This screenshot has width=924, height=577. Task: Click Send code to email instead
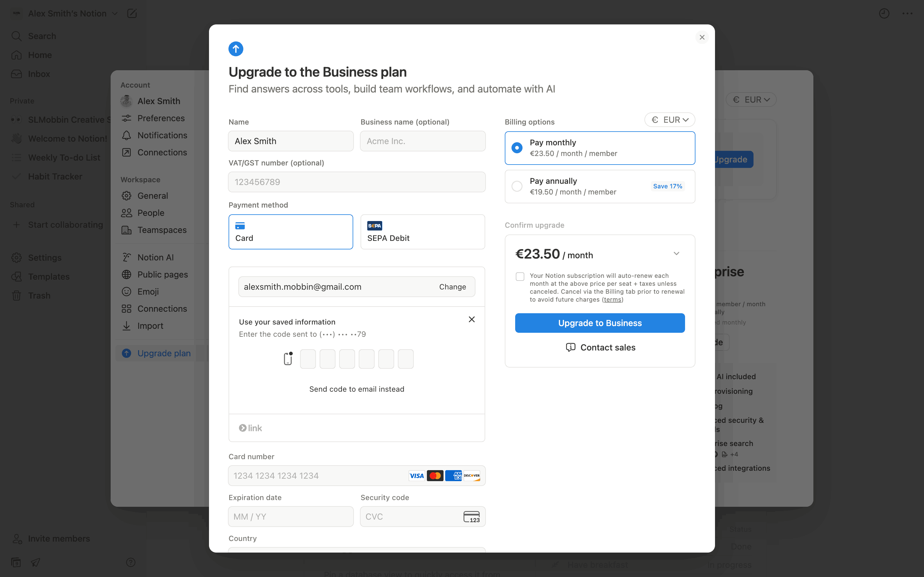click(x=357, y=389)
